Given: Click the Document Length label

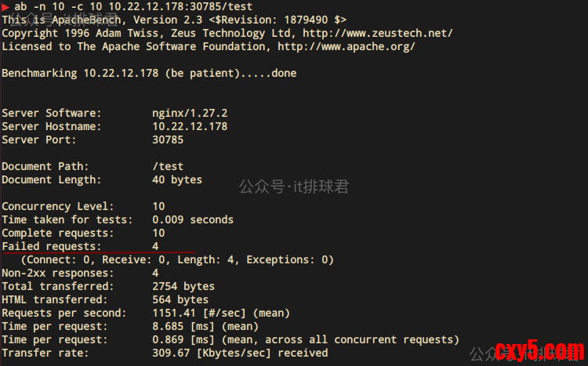Looking at the screenshot, I should click(x=49, y=179).
